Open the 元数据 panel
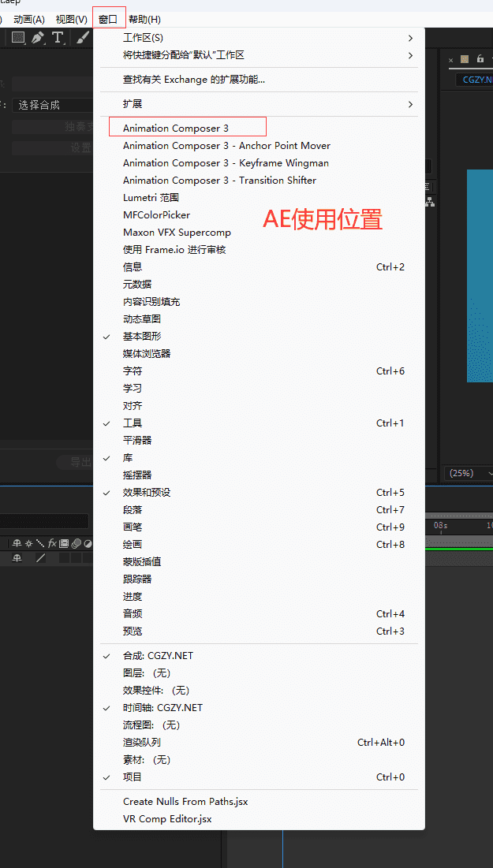The height and width of the screenshot is (868, 493). [x=259, y=285]
